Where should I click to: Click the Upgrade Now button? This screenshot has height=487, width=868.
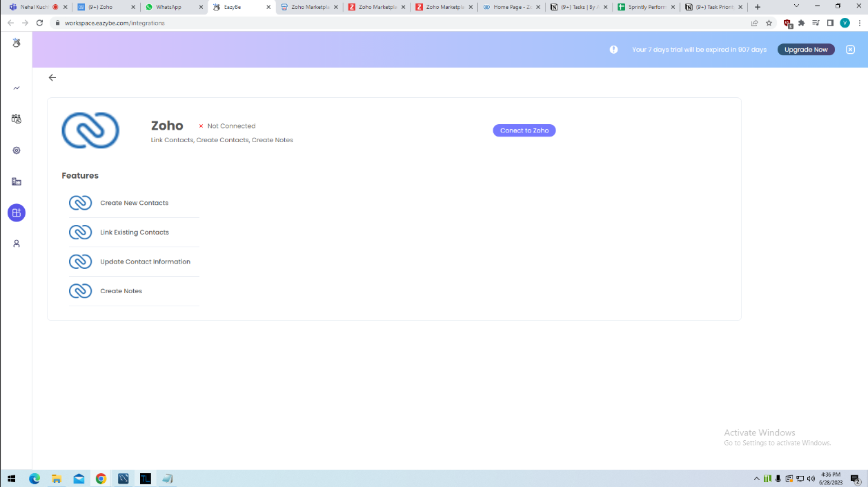[x=806, y=50]
